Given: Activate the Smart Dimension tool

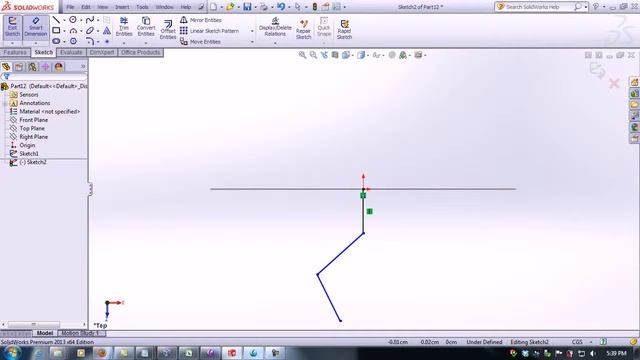Looking at the screenshot, I should click(36, 27).
